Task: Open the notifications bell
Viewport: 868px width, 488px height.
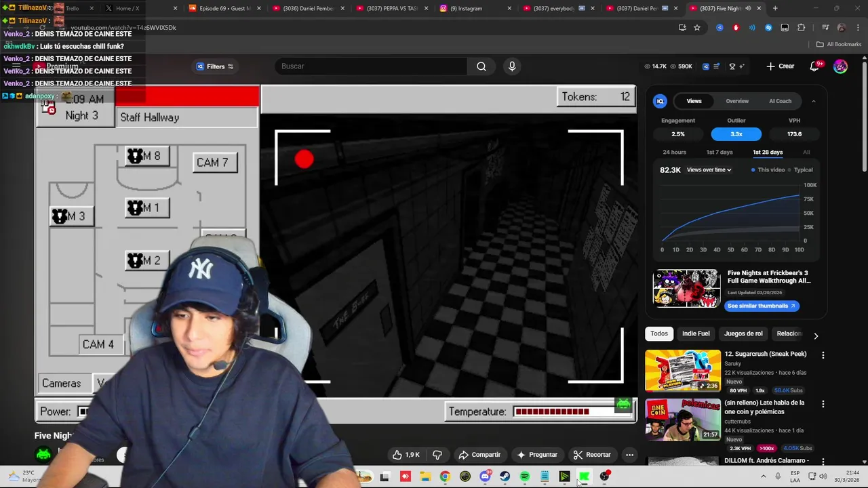Action: [x=814, y=66]
